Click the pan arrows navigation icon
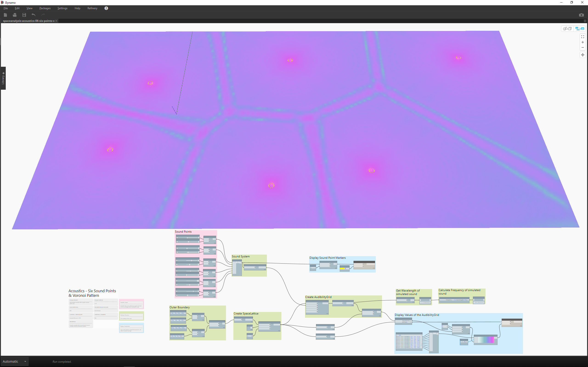588x367 pixels. coord(582,55)
